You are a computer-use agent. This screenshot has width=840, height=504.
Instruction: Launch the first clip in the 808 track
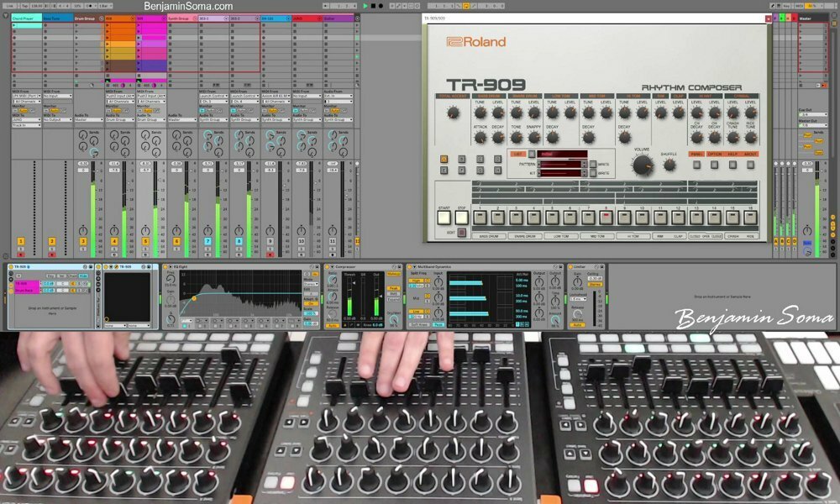click(x=108, y=25)
